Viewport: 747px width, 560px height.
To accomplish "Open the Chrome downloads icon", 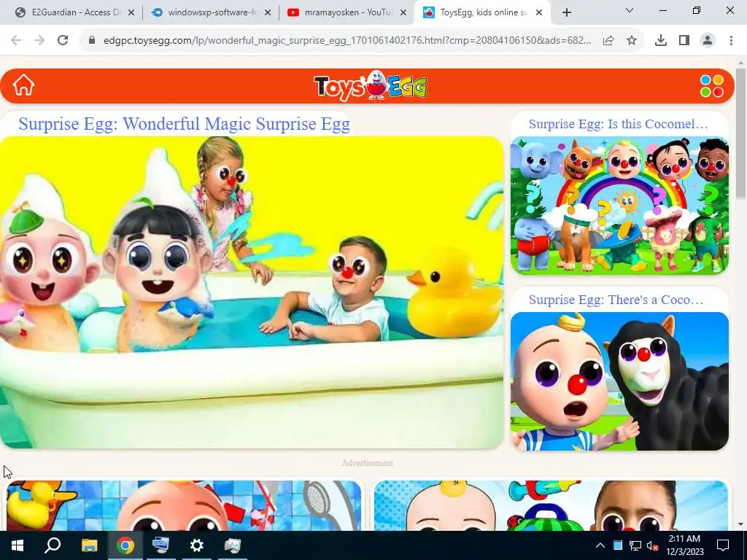I will click(x=661, y=41).
